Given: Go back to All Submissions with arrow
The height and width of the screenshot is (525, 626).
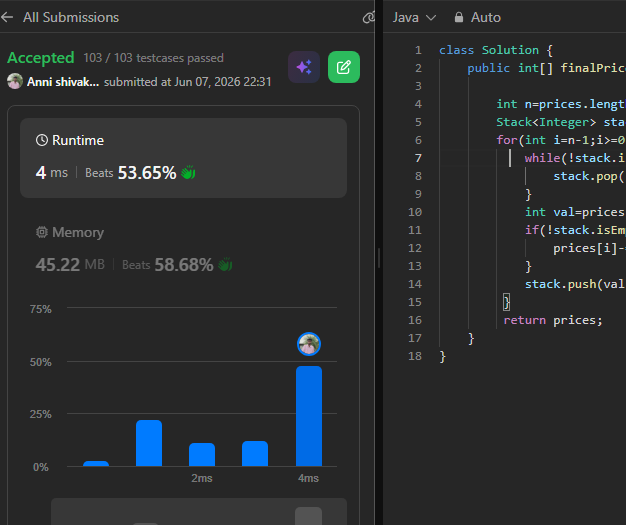Looking at the screenshot, I should point(7,17).
